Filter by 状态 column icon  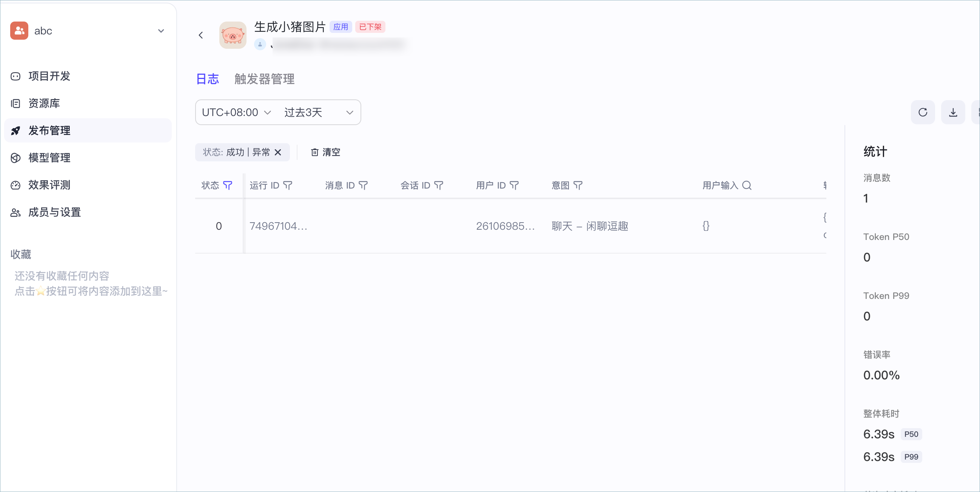pyautogui.click(x=228, y=186)
